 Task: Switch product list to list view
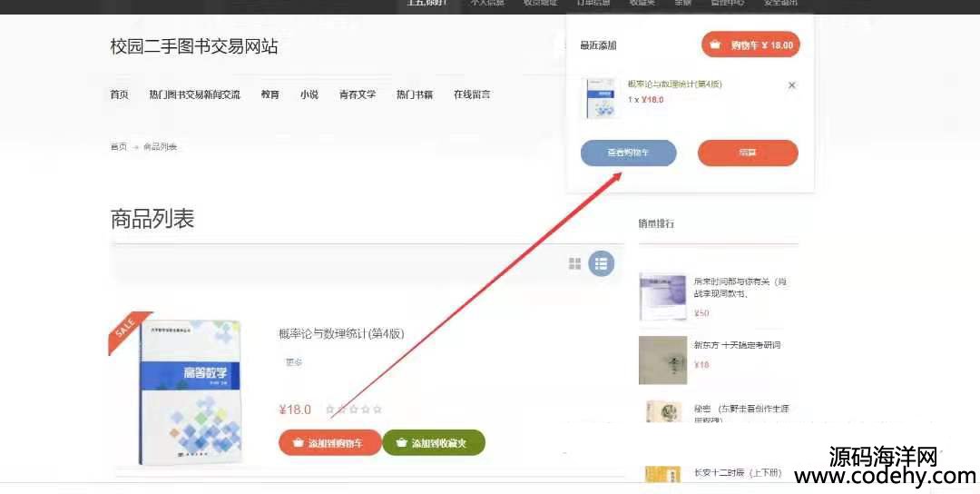[x=602, y=263]
